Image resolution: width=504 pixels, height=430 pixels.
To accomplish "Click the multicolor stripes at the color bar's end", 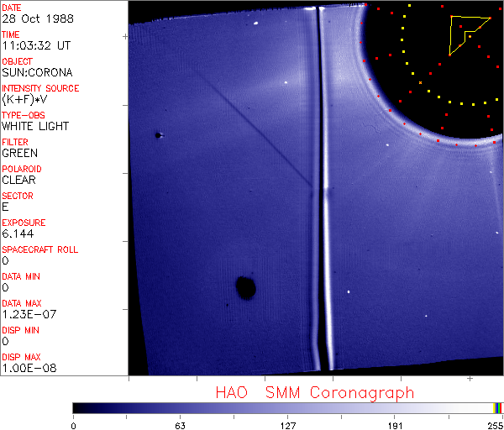I will click(497, 408).
